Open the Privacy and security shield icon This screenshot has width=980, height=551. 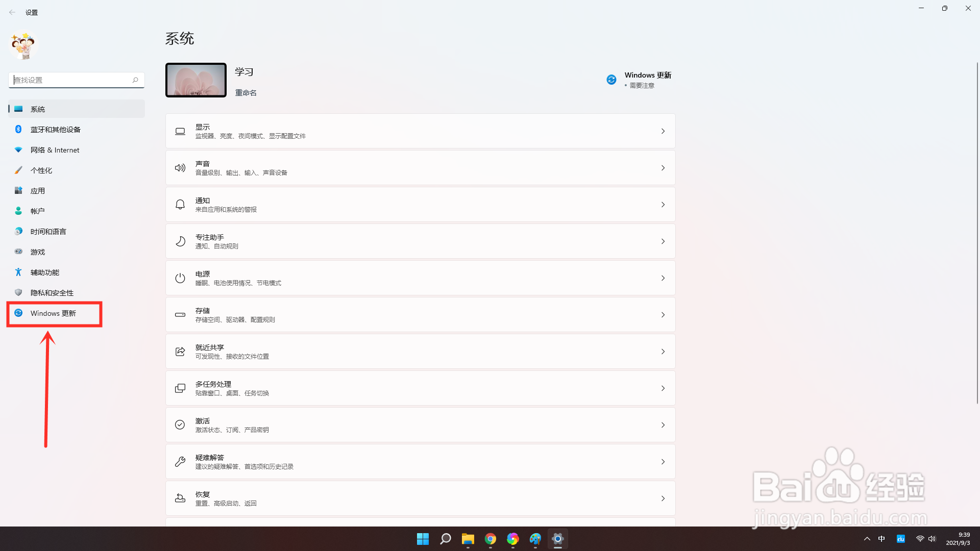(x=18, y=292)
